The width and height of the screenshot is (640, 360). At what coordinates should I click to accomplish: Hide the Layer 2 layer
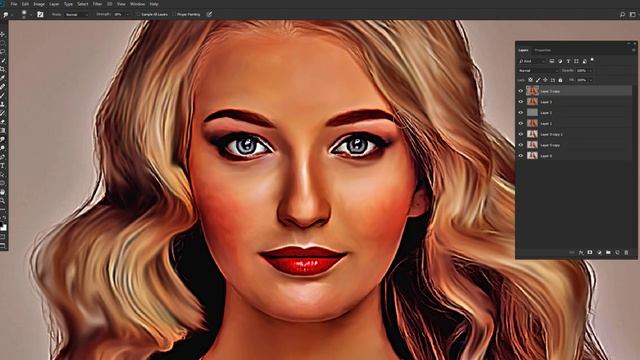[x=520, y=113]
